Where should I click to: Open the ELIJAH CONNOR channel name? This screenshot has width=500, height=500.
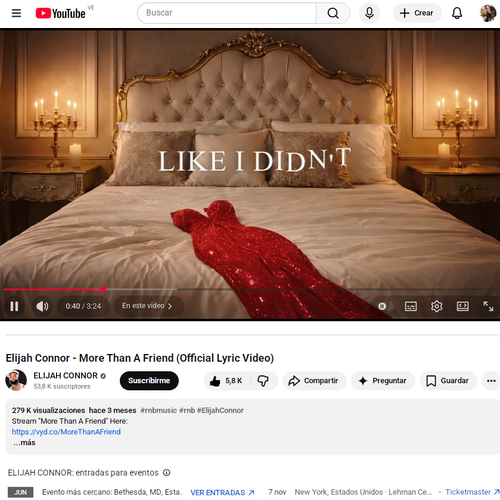(65, 375)
